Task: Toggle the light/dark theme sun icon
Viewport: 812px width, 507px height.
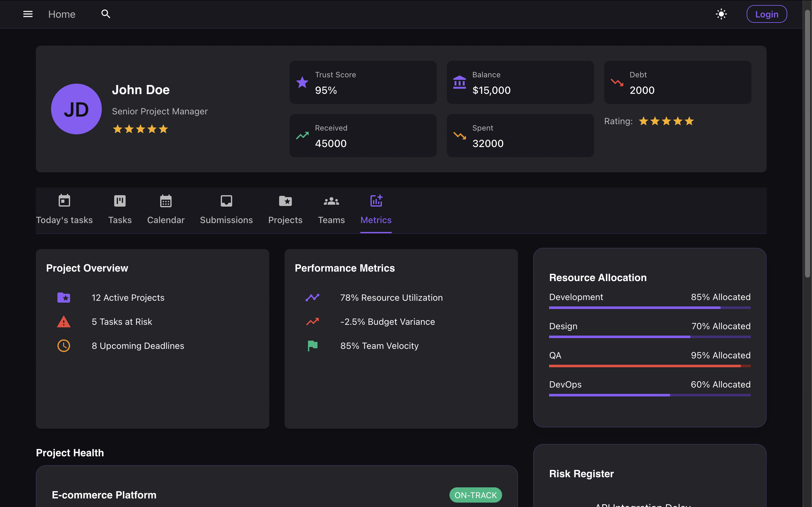Action: tap(721, 14)
